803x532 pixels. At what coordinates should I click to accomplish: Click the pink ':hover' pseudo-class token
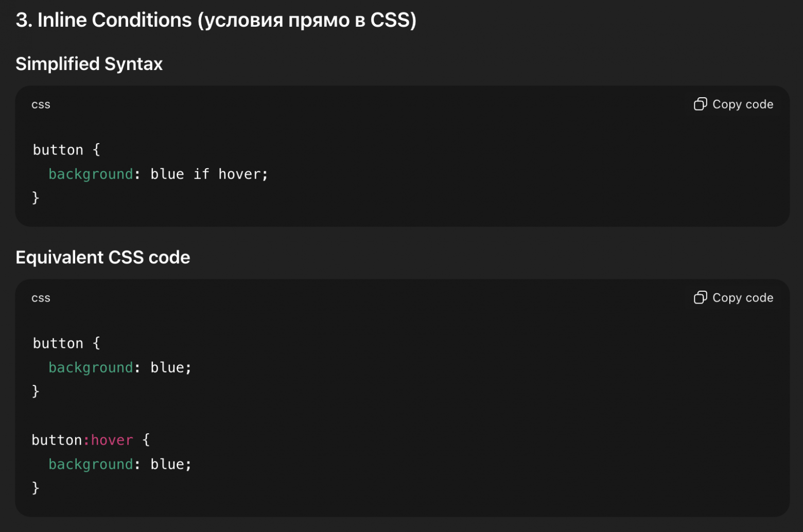click(x=109, y=440)
